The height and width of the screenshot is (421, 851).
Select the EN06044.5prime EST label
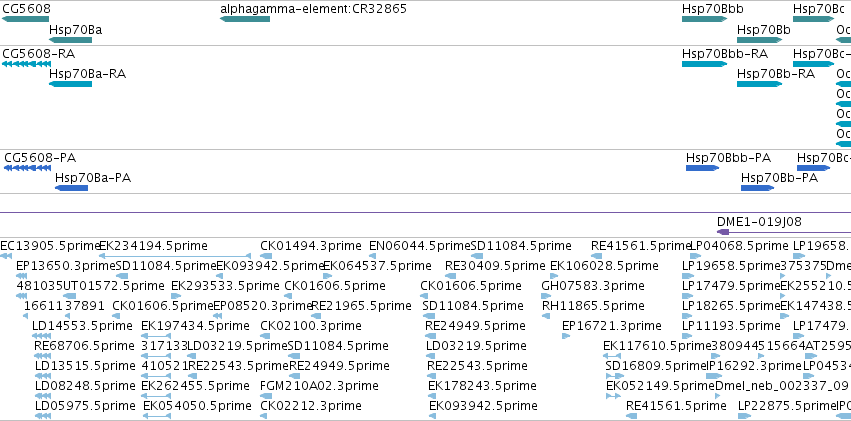[420, 246]
